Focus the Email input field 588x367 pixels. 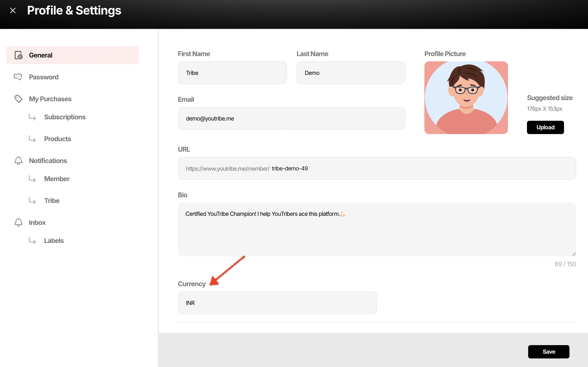tap(291, 118)
